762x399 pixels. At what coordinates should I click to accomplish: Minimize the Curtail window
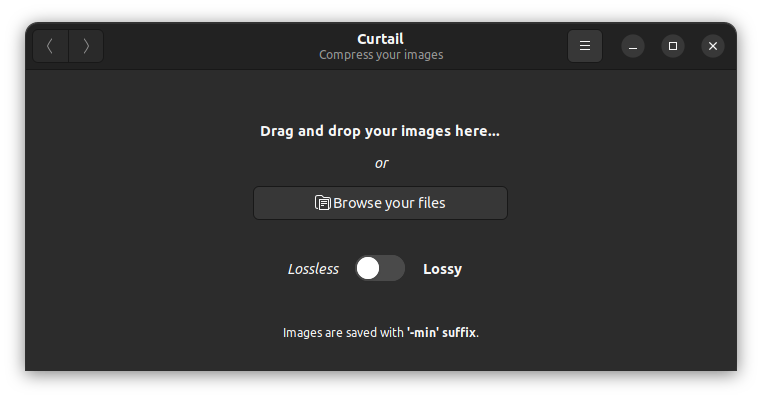633,46
